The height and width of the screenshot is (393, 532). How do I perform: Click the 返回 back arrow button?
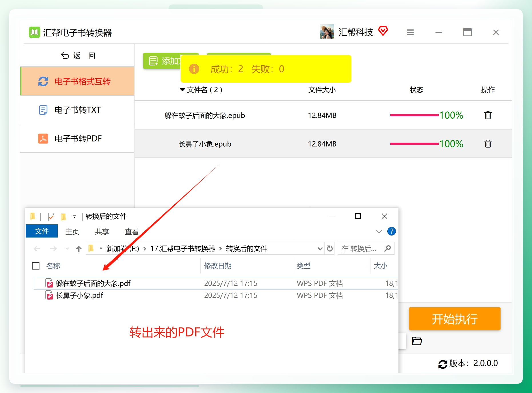click(x=78, y=55)
